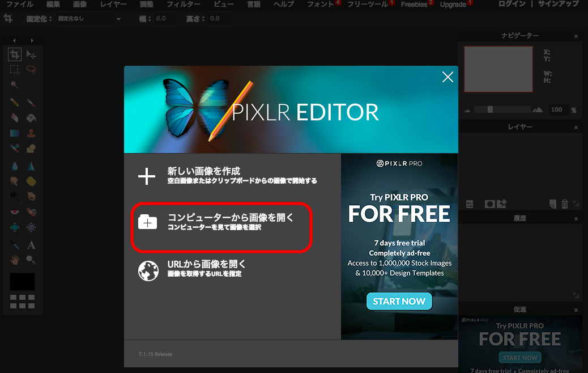Select the Bloat tool
The image size is (588, 373).
(x=15, y=227)
